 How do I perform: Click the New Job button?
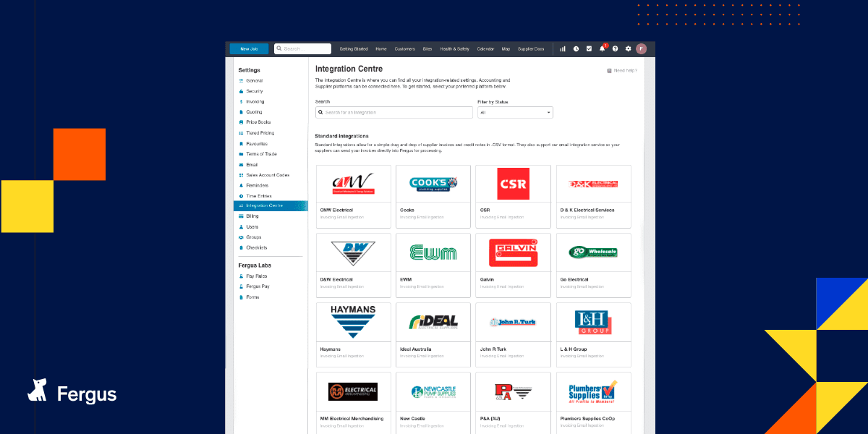[x=249, y=48]
